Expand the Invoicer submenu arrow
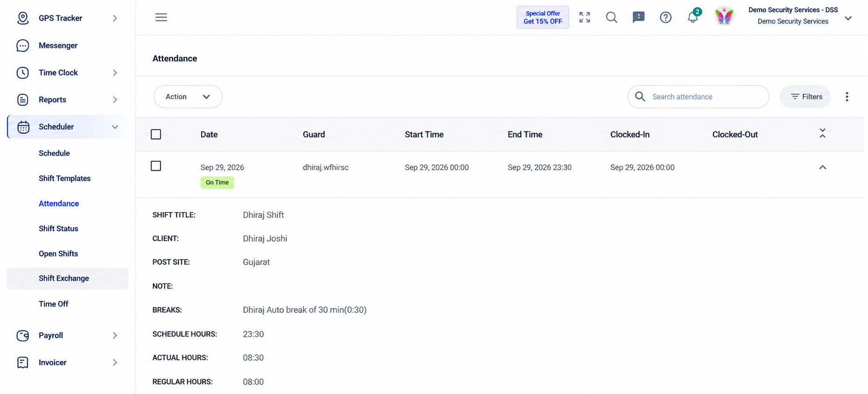This screenshot has width=868, height=394. click(x=115, y=363)
